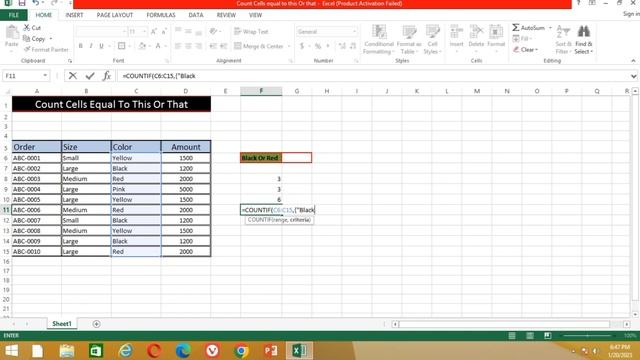Apply Accounting Number Format dollar icon
Image resolution: width=640 pixels, height=360 pixels.
[x=302, y=46]
